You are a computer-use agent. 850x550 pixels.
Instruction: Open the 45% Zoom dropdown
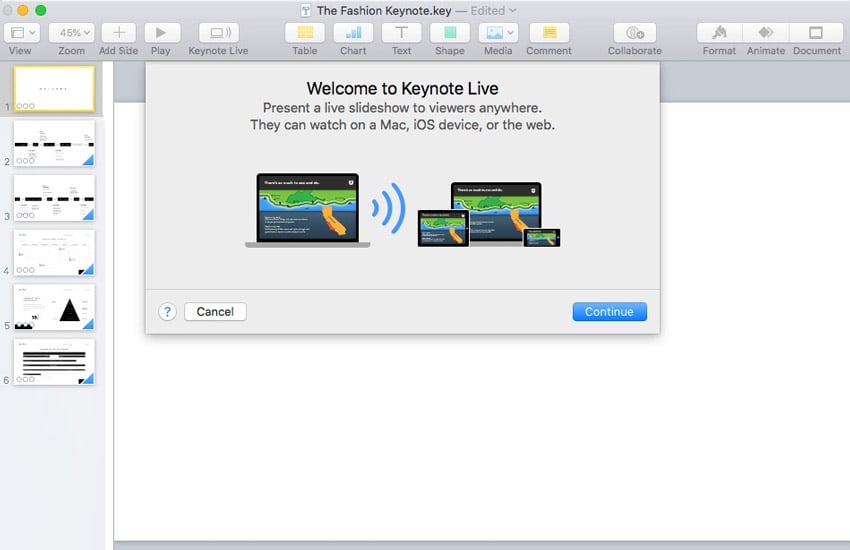coord(71,32)
